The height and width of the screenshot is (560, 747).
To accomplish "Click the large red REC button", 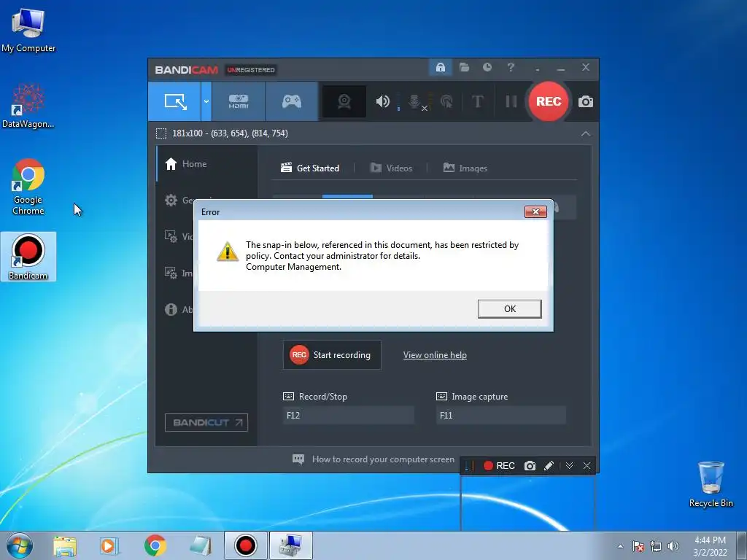I will pyautogui.click(x=549, y=101).
